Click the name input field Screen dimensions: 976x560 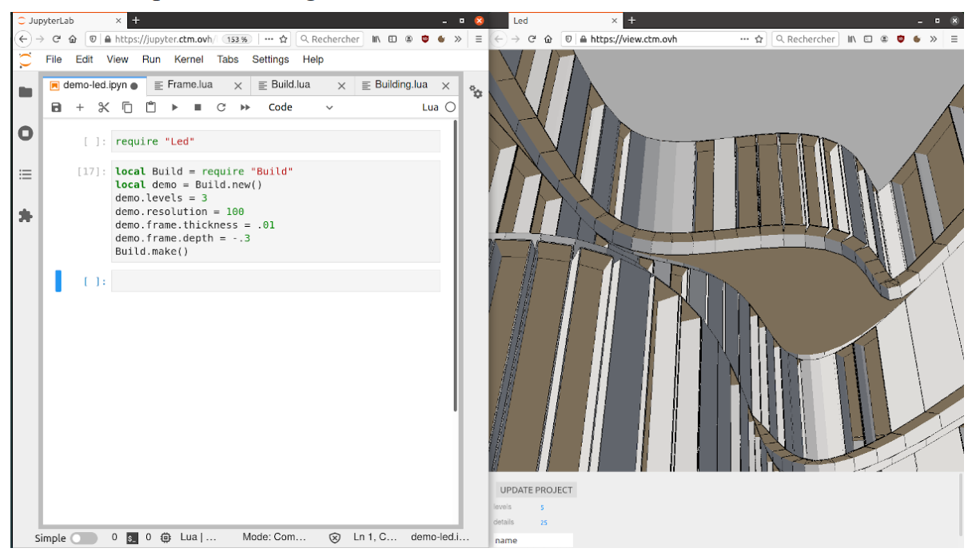pos(532,541)
